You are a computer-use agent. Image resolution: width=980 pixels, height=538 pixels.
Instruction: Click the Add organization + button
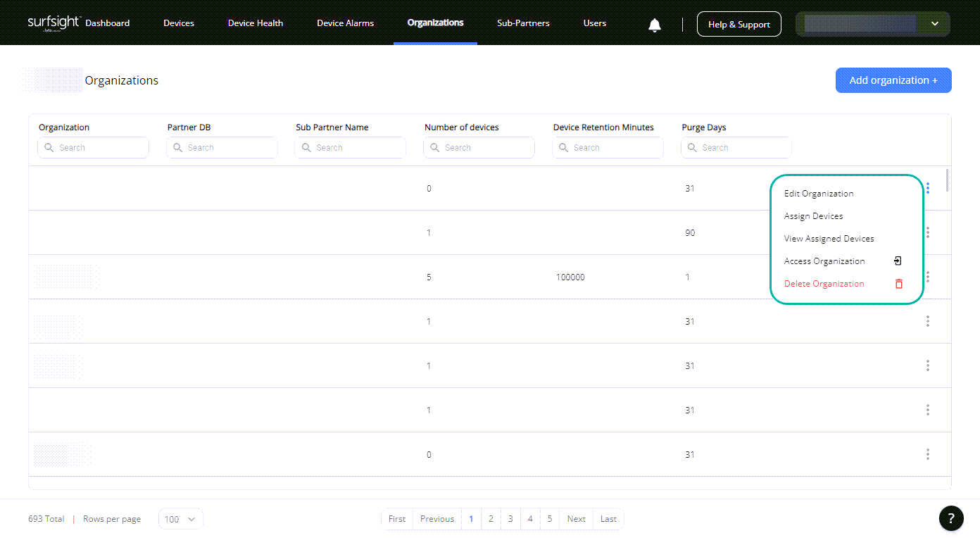tap(893, 80)
